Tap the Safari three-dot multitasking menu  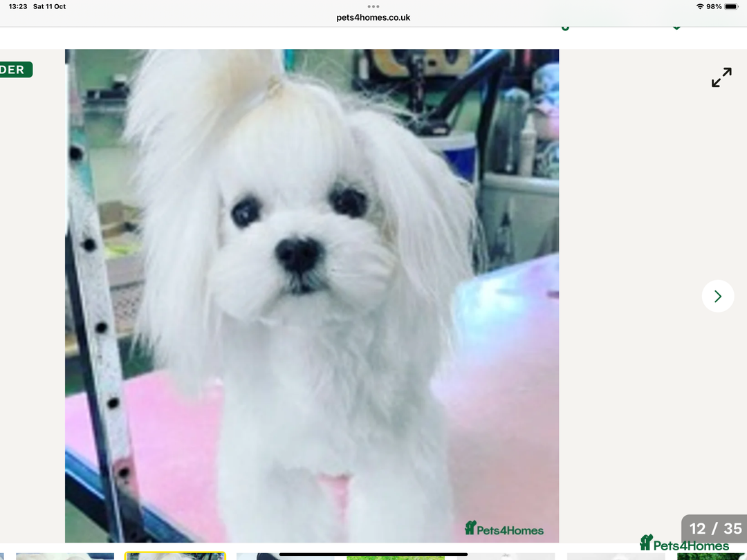point(373,6)
